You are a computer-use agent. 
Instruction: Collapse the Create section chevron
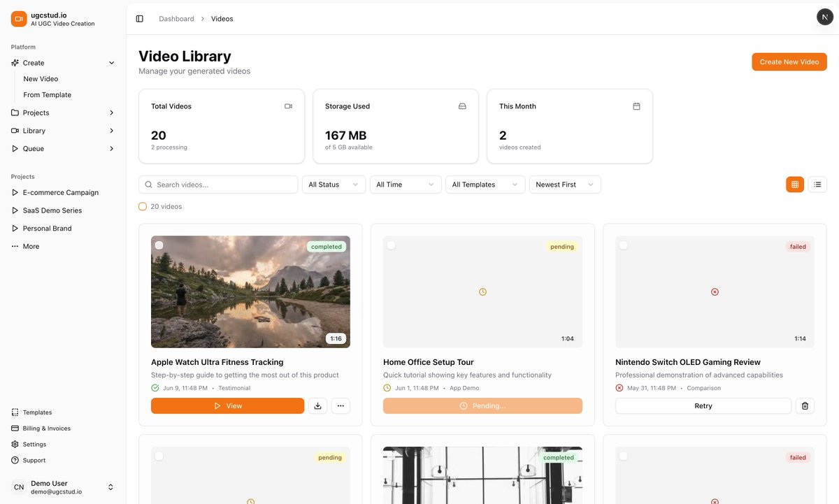pyautogui.click(x=111, y=63)
